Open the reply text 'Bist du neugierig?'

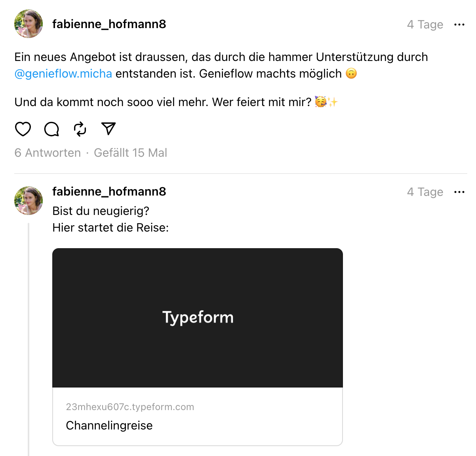101,211
